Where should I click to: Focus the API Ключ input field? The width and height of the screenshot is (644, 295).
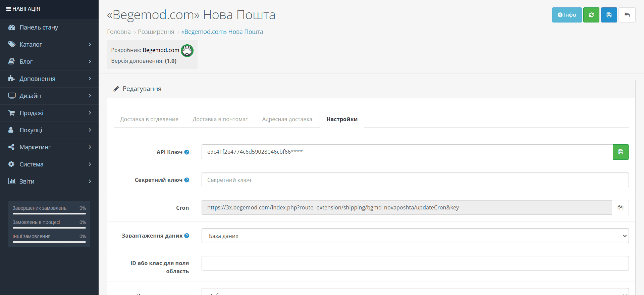click(x=407, y=152)
